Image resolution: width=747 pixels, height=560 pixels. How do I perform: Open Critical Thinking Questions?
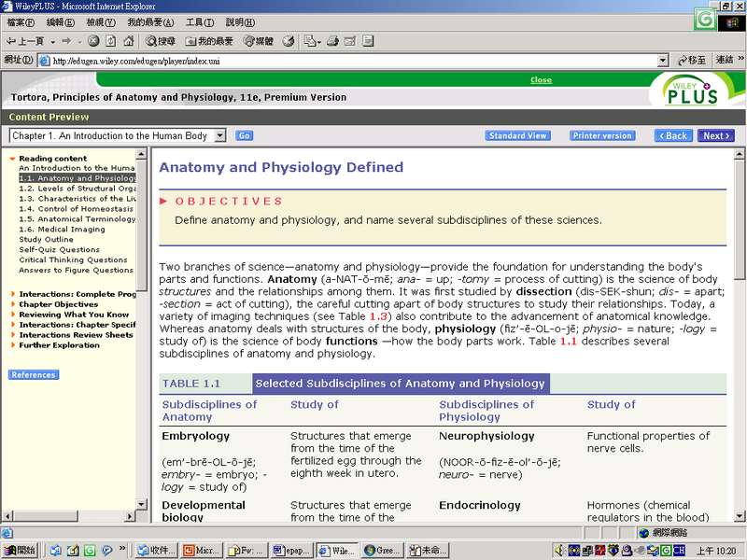[73, 260]
